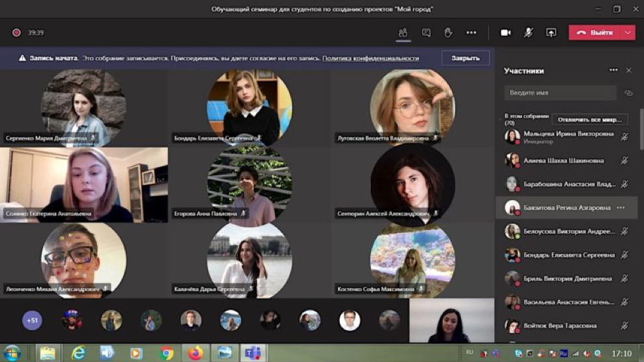
Task: Toggle the camera on or off
Action: click(506, 32)
